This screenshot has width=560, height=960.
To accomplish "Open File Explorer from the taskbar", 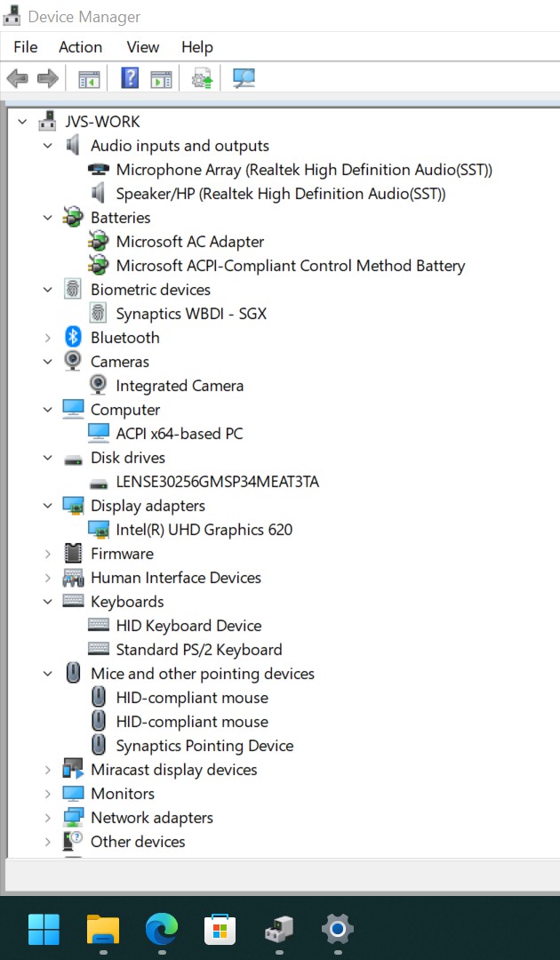I will point(103,930).
